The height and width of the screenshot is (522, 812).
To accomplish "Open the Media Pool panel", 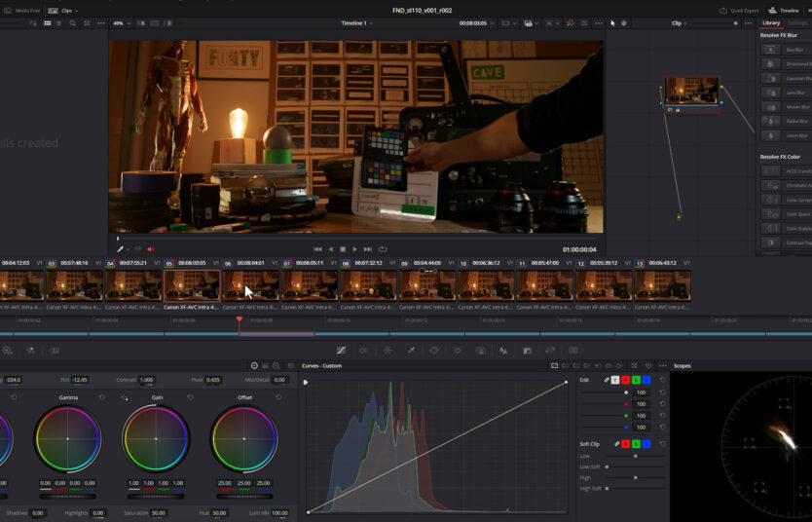I will (21, 10).
